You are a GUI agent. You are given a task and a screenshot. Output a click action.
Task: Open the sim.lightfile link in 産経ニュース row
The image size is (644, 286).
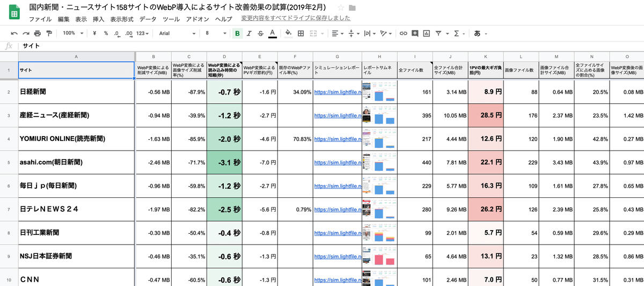click(337, 116)
